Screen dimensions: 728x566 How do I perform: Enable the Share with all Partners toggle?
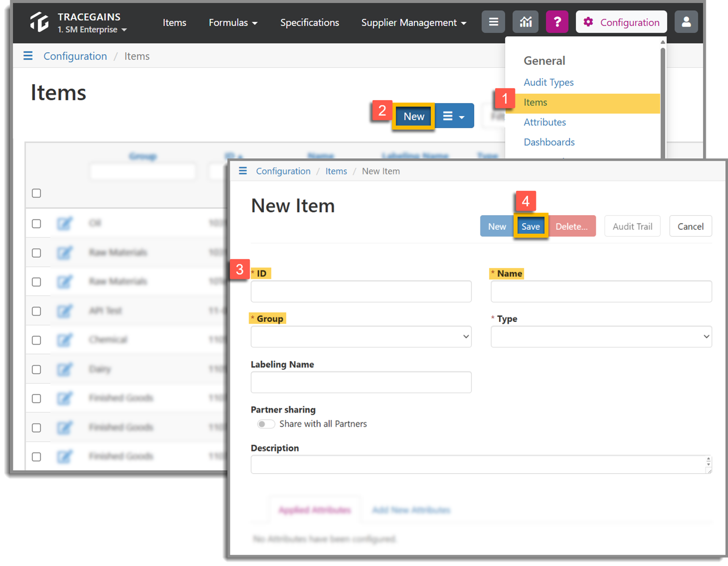pyautogui.click(x=266, y=424)
